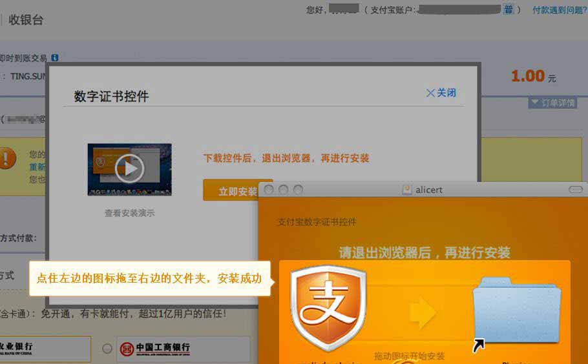Viewport: 588px width, 364px height.
Task: Open 付款遇到问题 help link
Action: pos(560,10)
